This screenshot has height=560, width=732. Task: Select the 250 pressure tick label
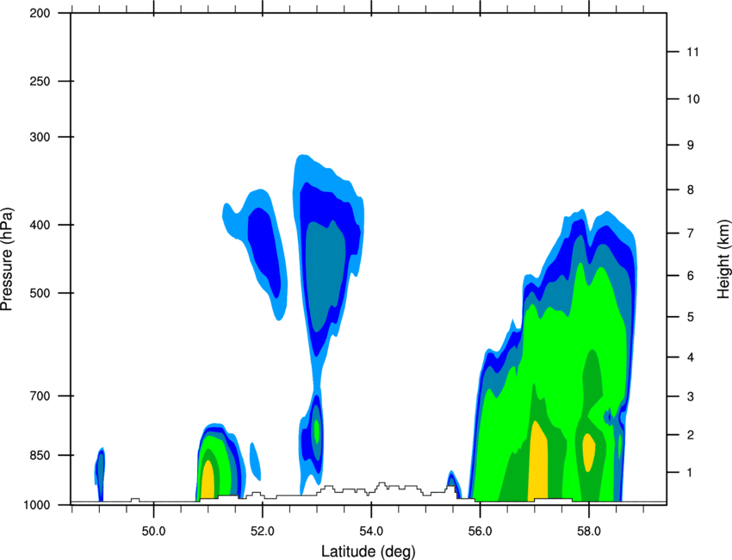40,81
